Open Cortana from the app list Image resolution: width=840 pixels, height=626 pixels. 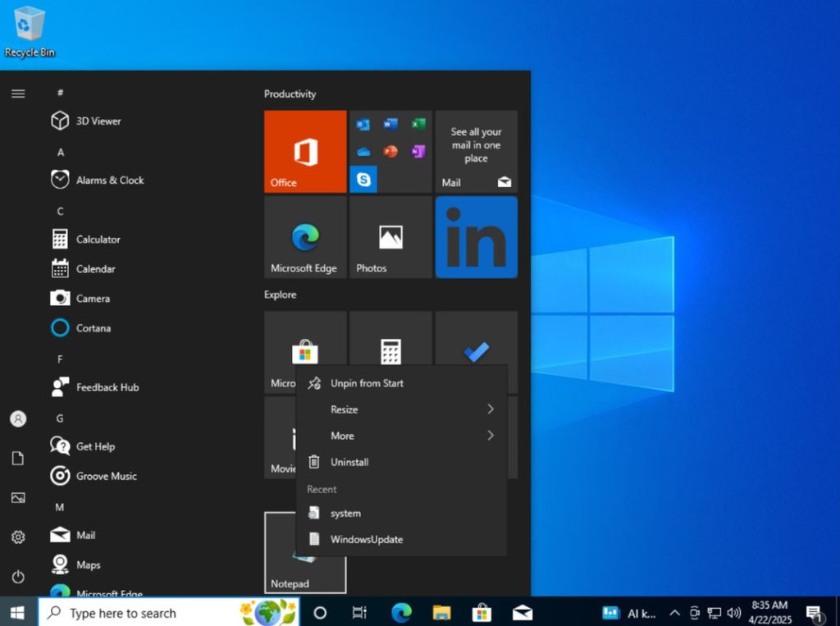click(x=94, y=328)
